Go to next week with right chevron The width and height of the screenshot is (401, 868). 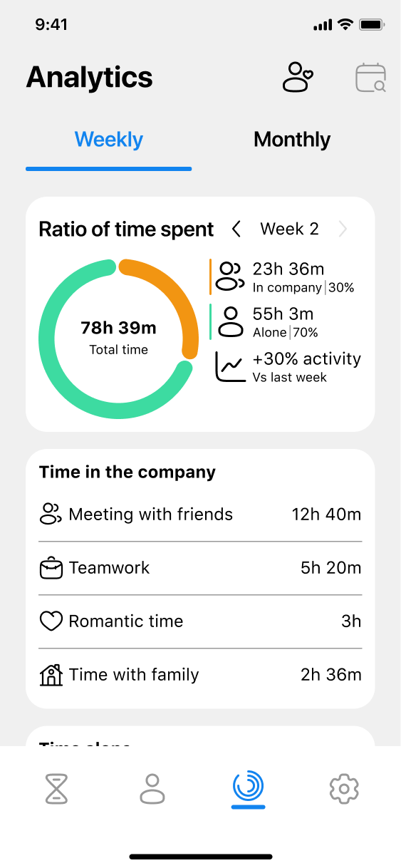click(x=343, y=229)
